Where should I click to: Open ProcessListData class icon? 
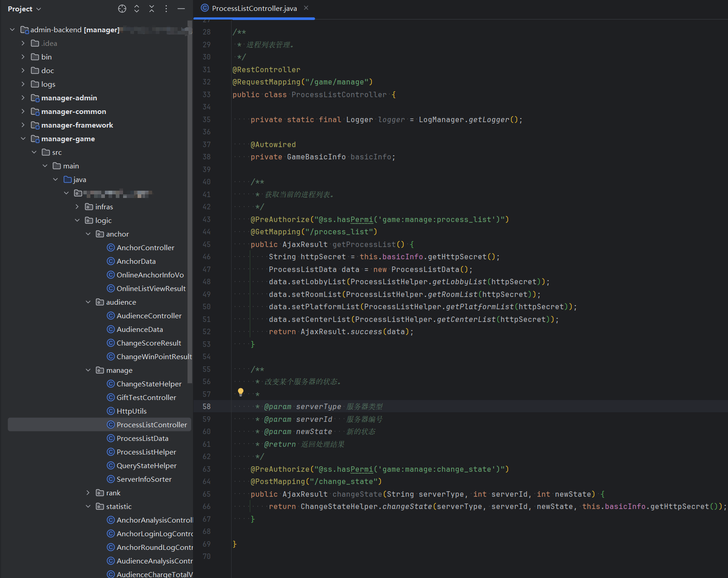[111, 438]
